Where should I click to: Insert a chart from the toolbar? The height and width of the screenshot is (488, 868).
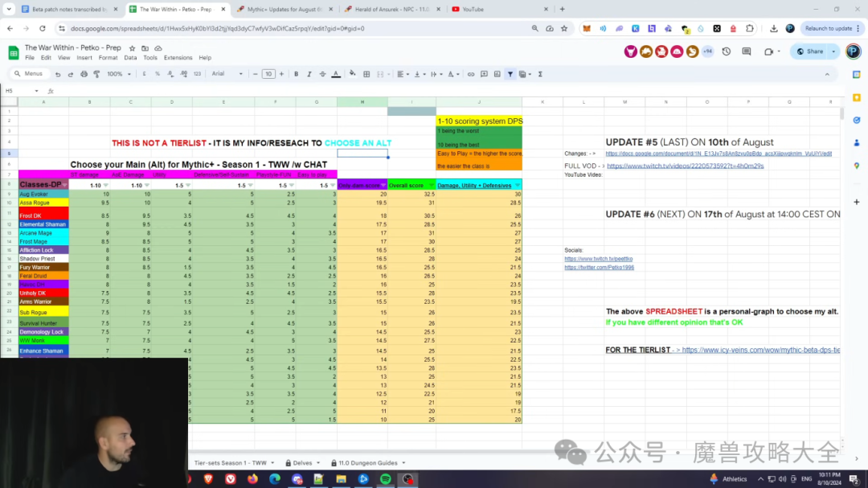[497, 74]
